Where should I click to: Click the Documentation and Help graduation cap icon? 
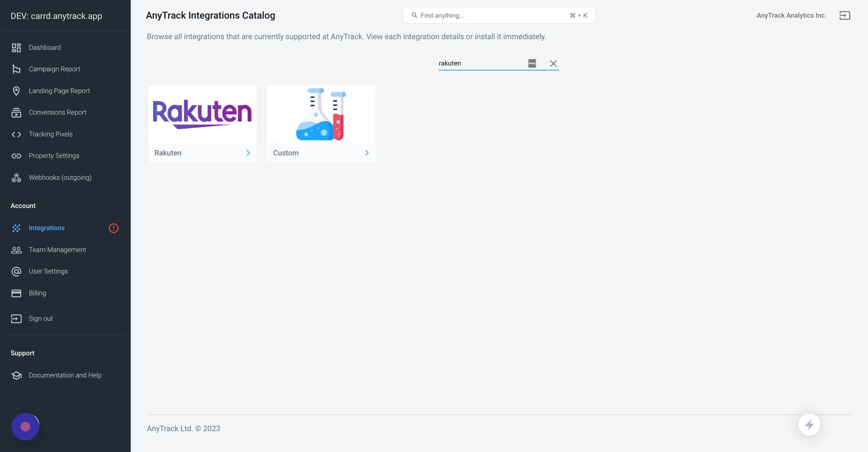coord(16,375)
